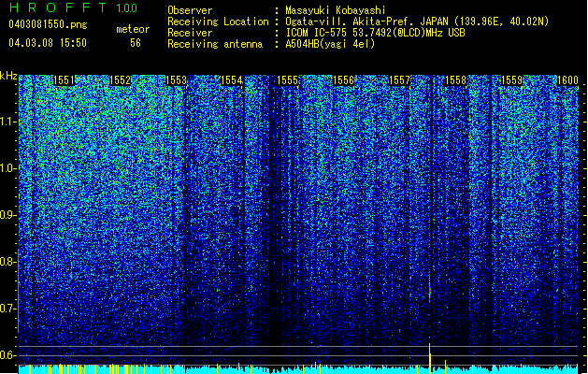588x374 pixels.
Task: Select the meteor count value 56
Action: [136, 43]
